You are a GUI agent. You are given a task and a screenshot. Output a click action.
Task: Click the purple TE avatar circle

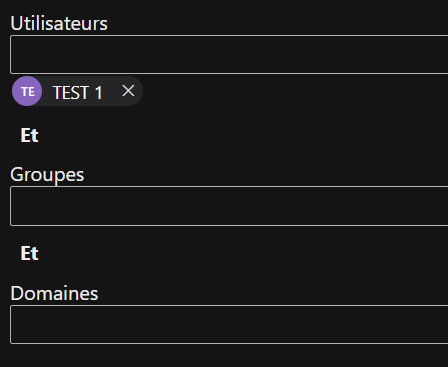[x=27, y=91]
